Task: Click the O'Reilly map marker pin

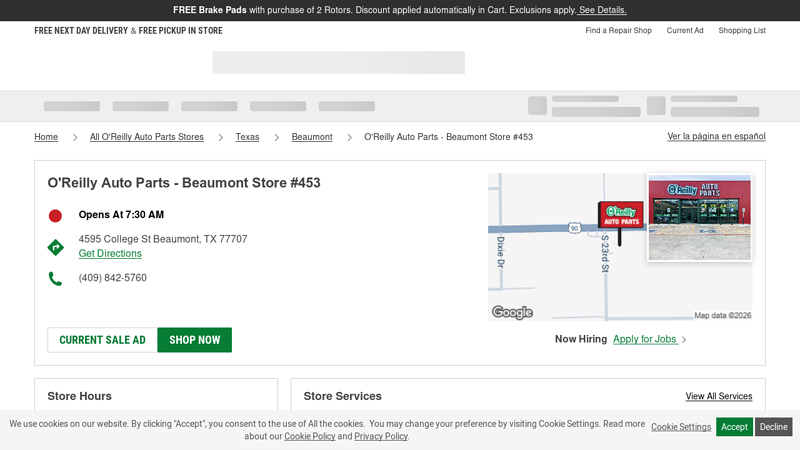Action: coord(621,222)
